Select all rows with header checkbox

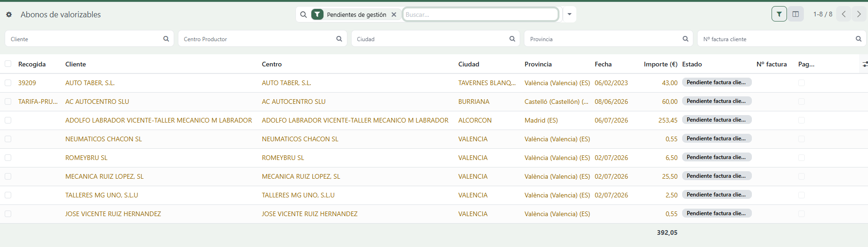tap(8, 64)
